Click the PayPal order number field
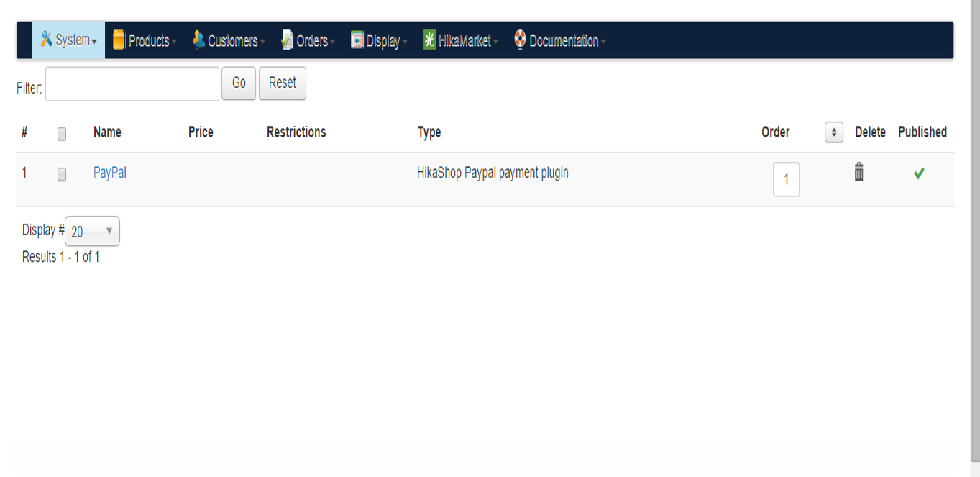Viewport: 980px width, 477px height. (786, 179)
